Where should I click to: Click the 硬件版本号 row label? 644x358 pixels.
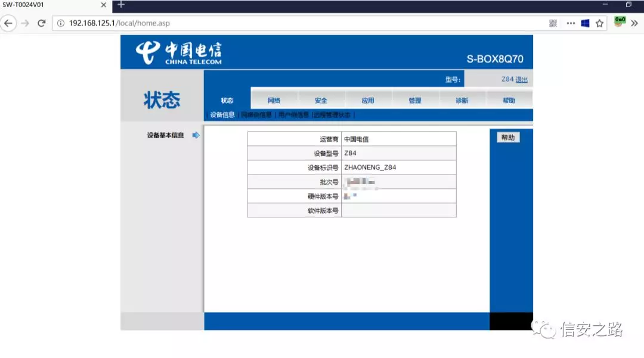pos(323,196)
